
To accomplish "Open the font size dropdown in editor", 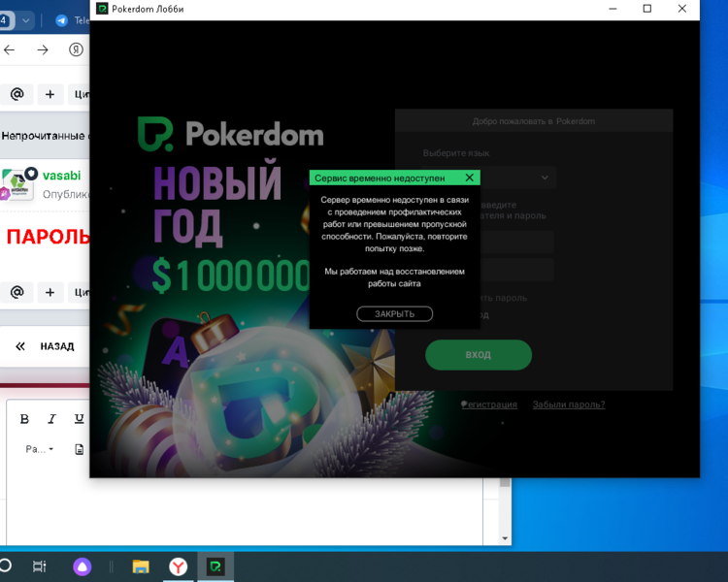I will (x=40, y=449).
